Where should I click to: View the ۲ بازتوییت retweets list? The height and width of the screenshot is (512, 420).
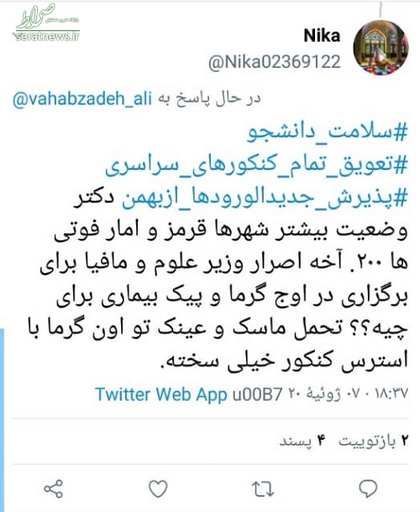tap(373, 441)
